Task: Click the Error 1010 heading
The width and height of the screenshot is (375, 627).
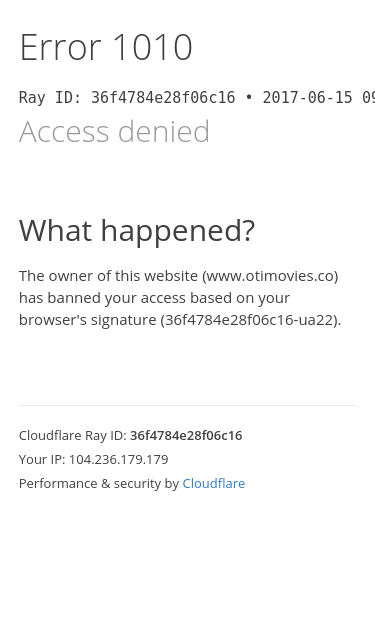Action: click(x=106, y=47)
